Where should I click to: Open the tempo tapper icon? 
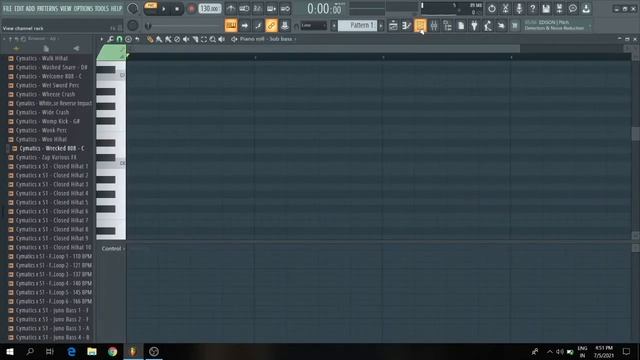tap(488, 26)
